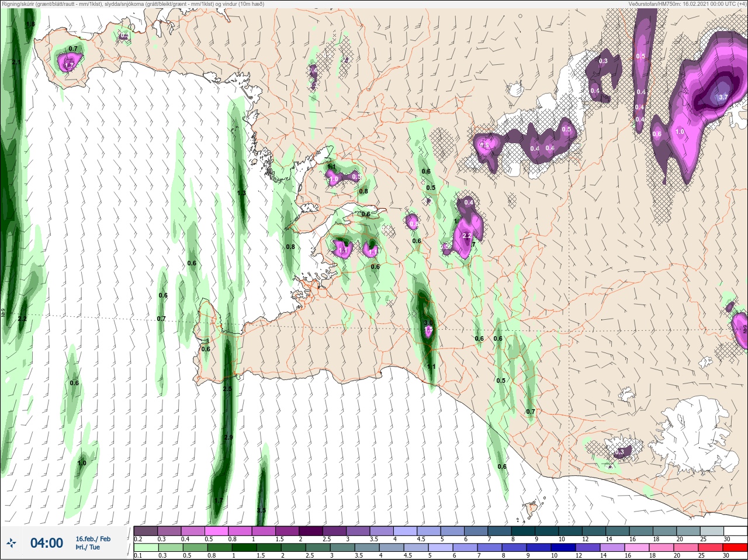Click the 04:00 forecast time label
The image size is (748, 560).
coord(47,543)
